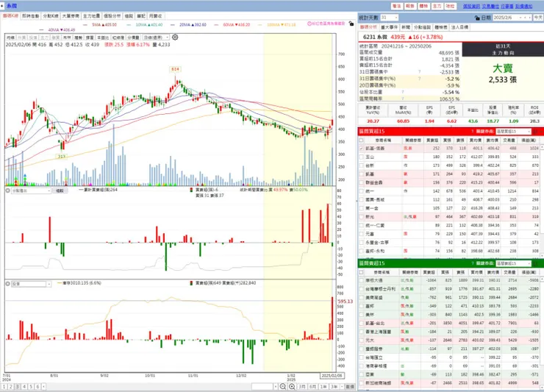The width and height of the screenshot is (544, 392).
Task: Select all in 區間買超15 header checkbox
Action: point(361,140)
